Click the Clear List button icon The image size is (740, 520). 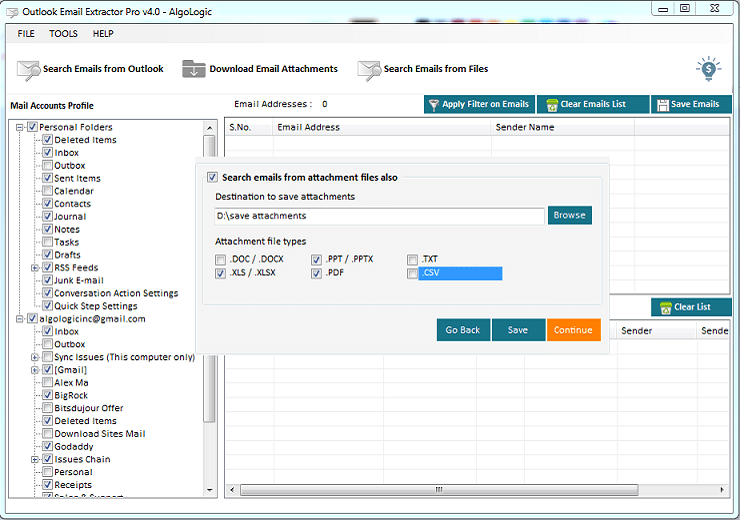[664, 307]
